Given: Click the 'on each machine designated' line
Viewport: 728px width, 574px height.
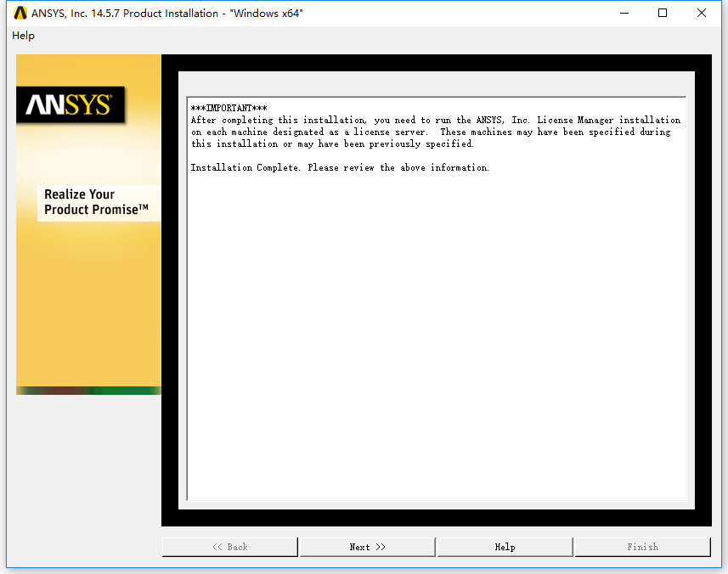Looking at the screenshot, I should tap(431, 132).
